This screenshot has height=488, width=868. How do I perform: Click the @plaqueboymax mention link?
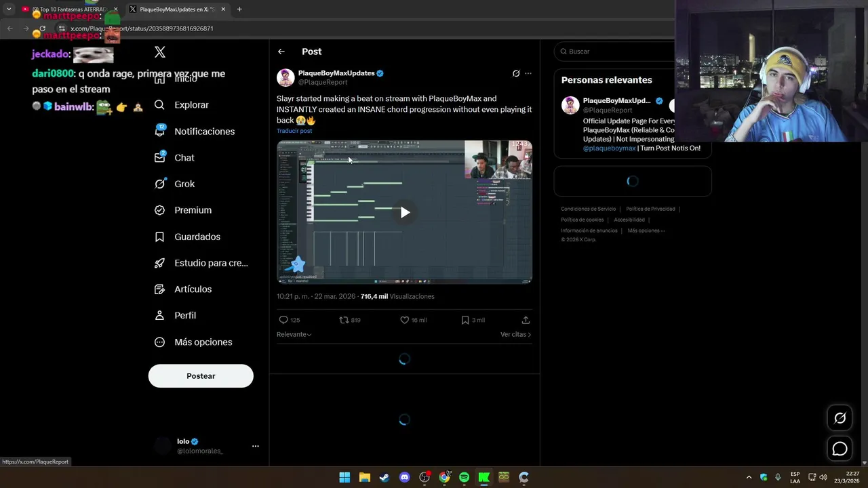[x=609, y=148]
